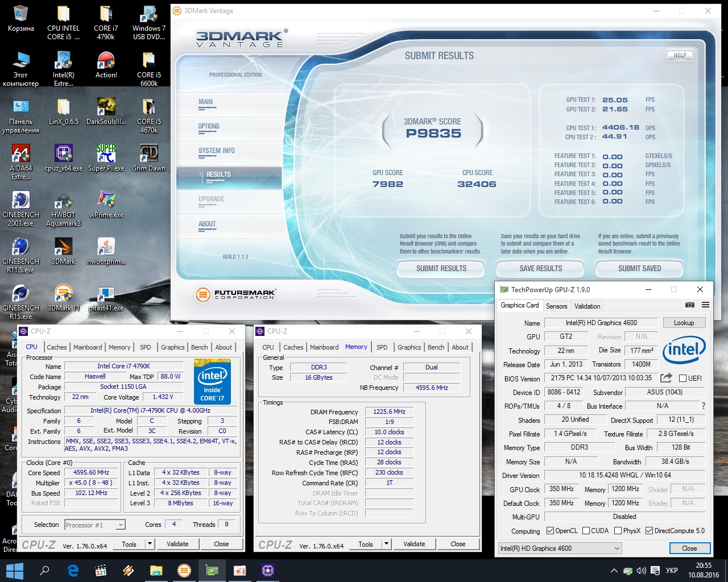Launch Action! recorder desktop icon
This screenshot has width=728, height=582.
click(106, 65)
